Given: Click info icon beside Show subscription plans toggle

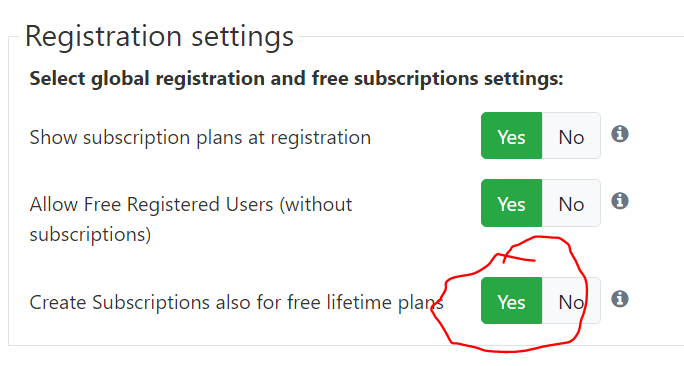Looking at the screenshot, I should pyautogui.click(x=619, y=134).
